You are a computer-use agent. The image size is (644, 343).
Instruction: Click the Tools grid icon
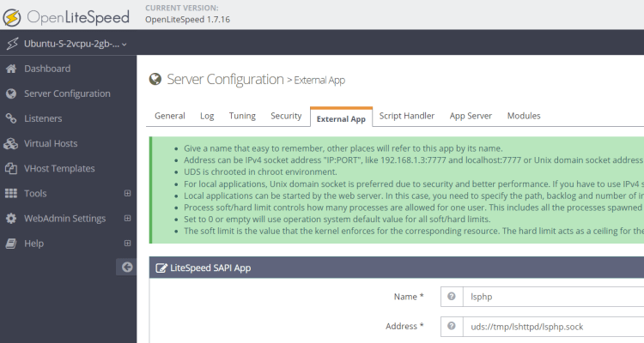(11, 194)
